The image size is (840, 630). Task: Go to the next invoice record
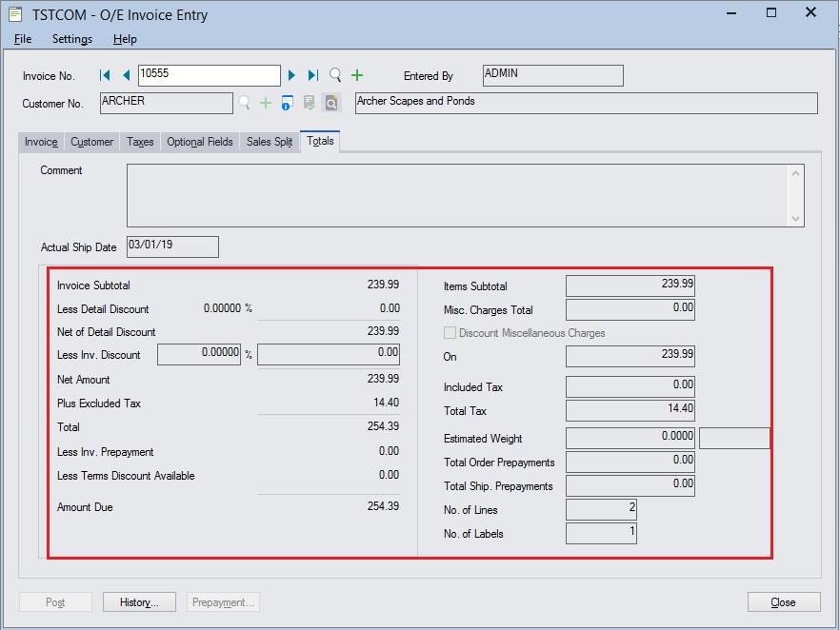coord(291,75)
